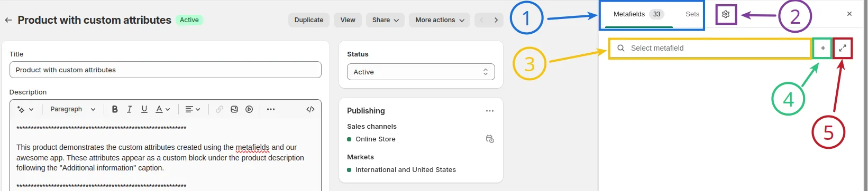Open Paragraph style dropdown
The image size is (868, 191).
tap(73, 109)
